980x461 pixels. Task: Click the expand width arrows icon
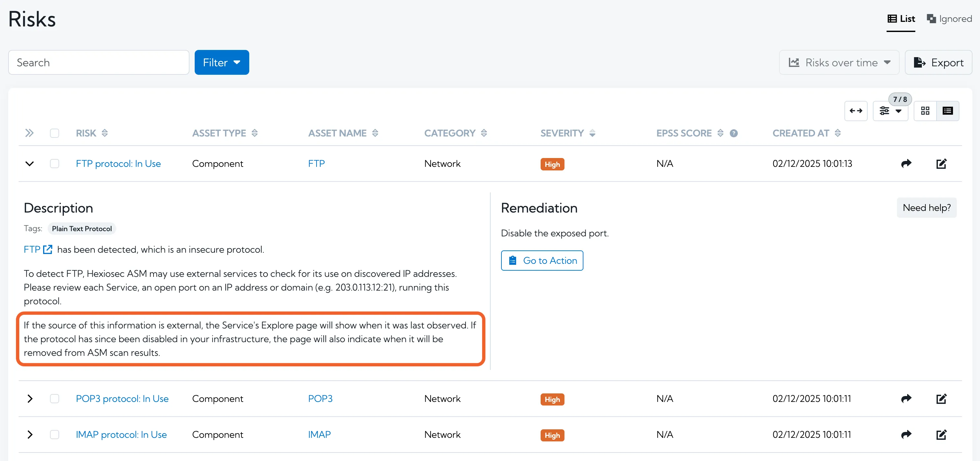coord(856,111)
